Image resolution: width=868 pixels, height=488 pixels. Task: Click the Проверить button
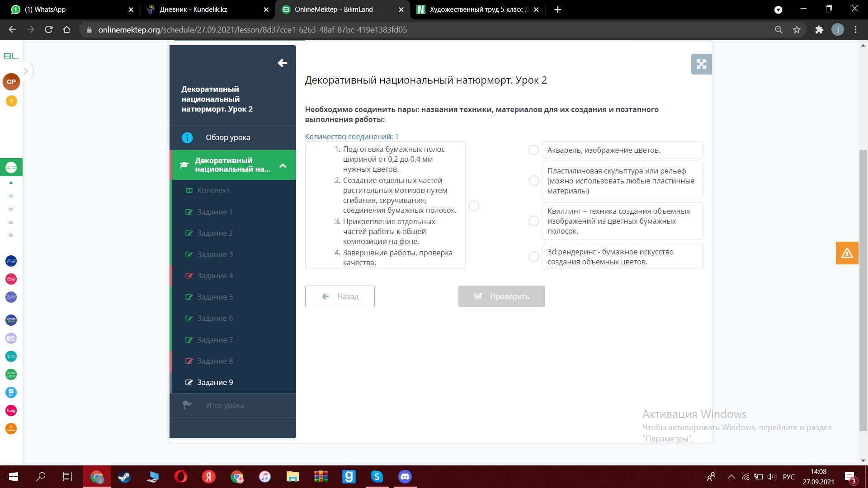pyautogui.click(x=501, y=296)
